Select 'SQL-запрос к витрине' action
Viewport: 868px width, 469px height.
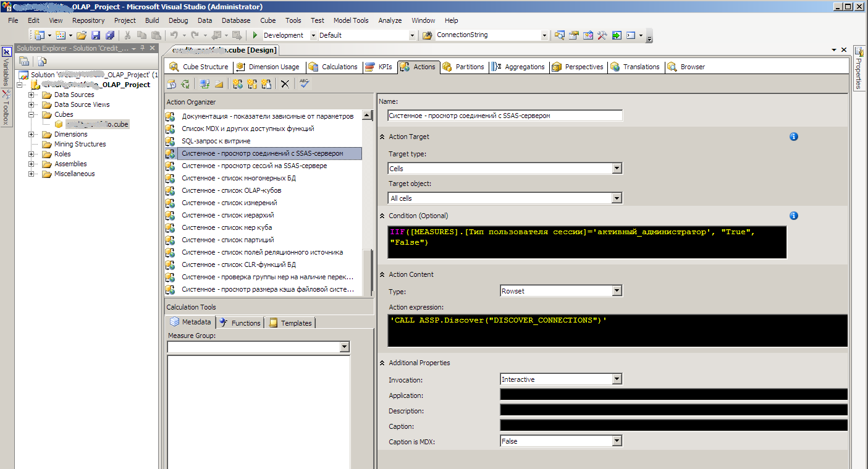tap(216, 141)
